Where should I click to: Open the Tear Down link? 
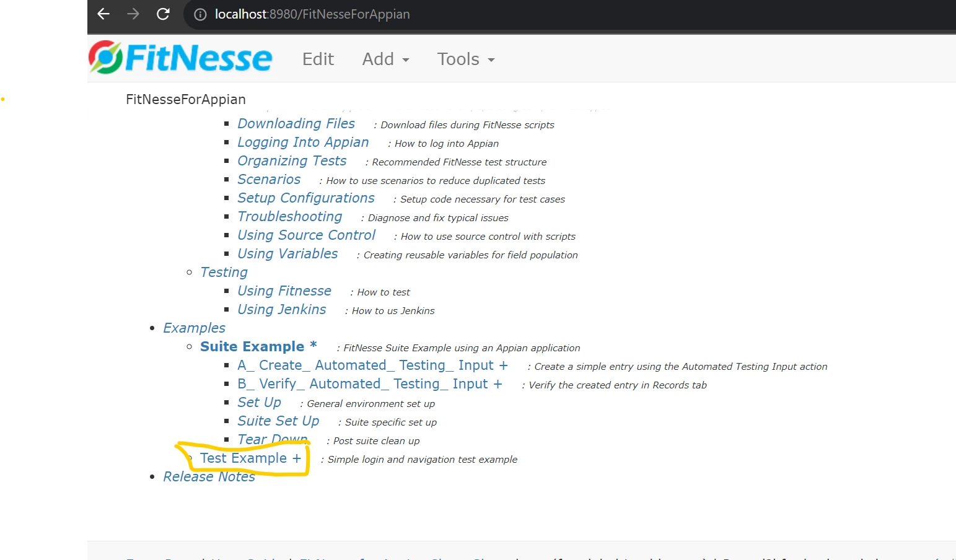(x=273, y=440)
